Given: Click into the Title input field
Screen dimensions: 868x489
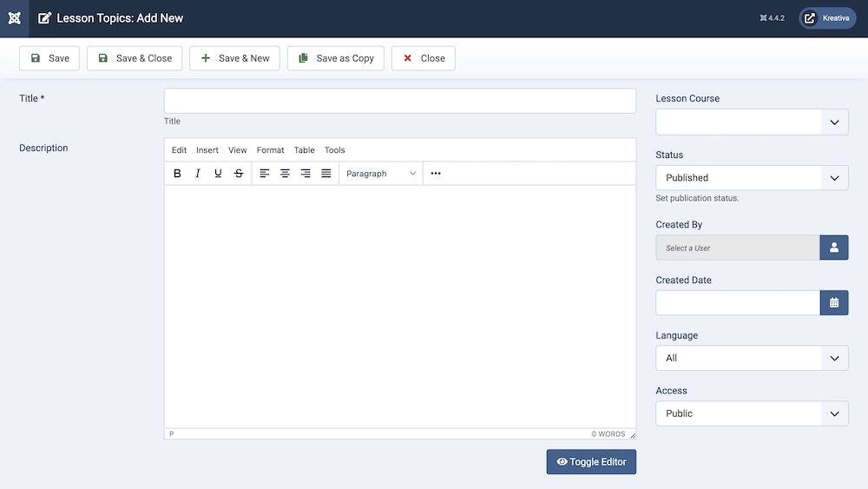Looking at the screenshot, I should pyautogui.click(x=399, y=101).
